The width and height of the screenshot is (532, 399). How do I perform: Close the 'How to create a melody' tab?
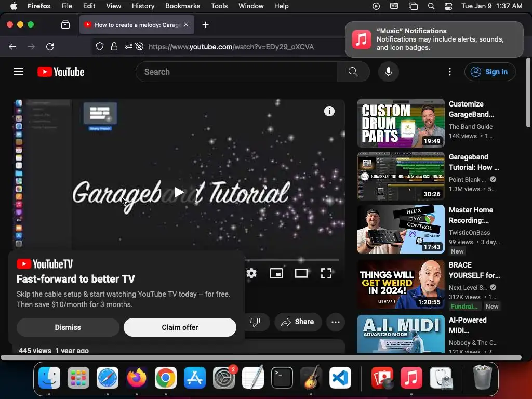pyautogui.click(x=186, y=24)
